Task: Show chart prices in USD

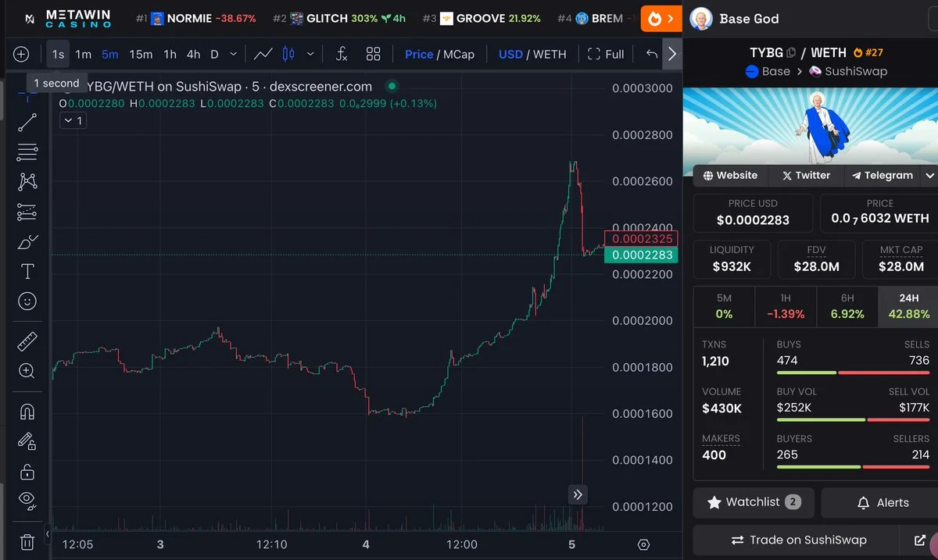Action: pyautogui.click(x=510, y=54)
